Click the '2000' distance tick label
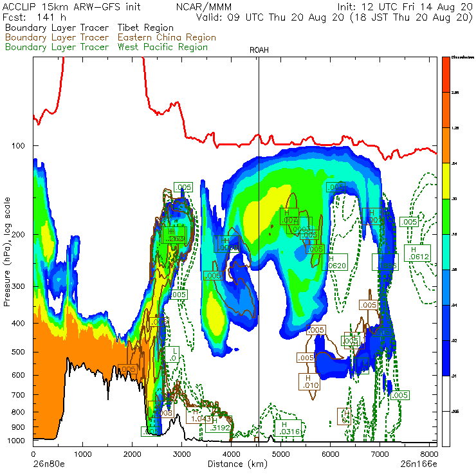The image size is (476, 476). coord(132,454)
